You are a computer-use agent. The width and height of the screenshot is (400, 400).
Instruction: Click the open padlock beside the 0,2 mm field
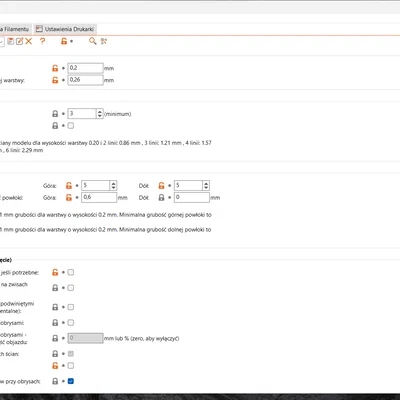55,68
